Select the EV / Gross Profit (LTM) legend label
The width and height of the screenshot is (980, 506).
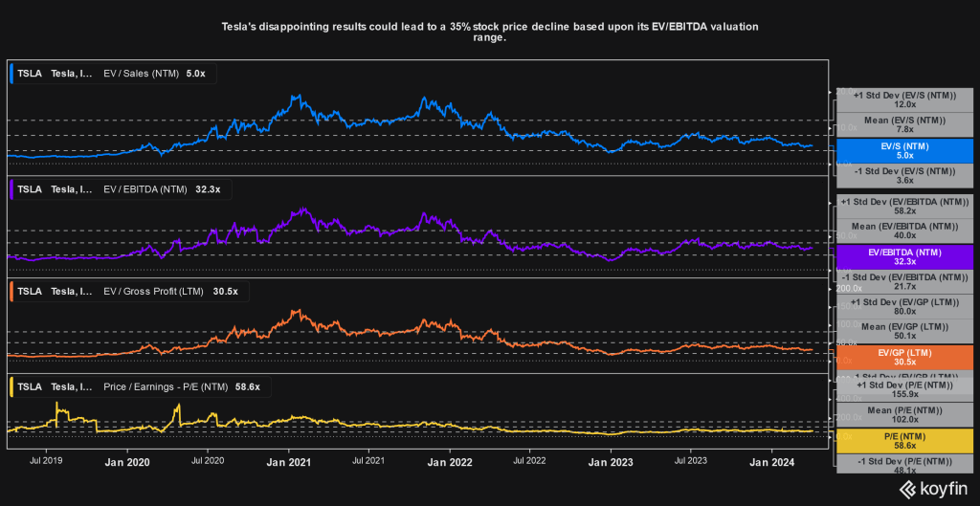click(x=153, y=291)
